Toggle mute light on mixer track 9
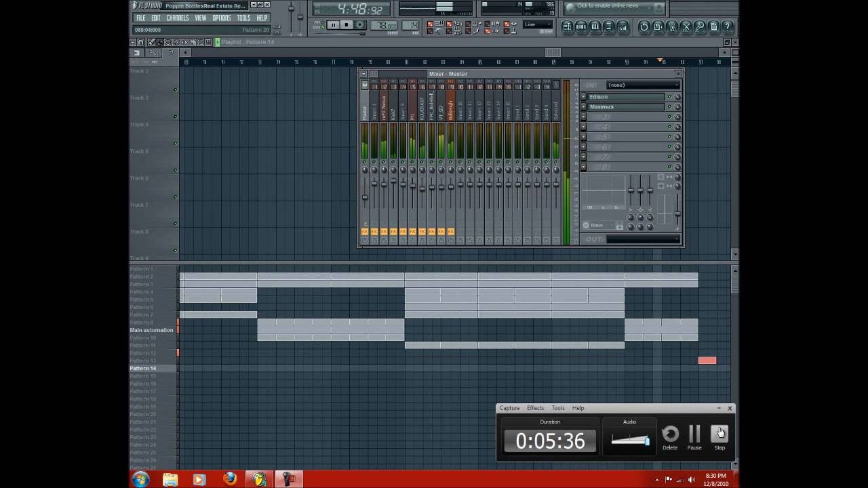868x488 pixels. click(451, 162)
